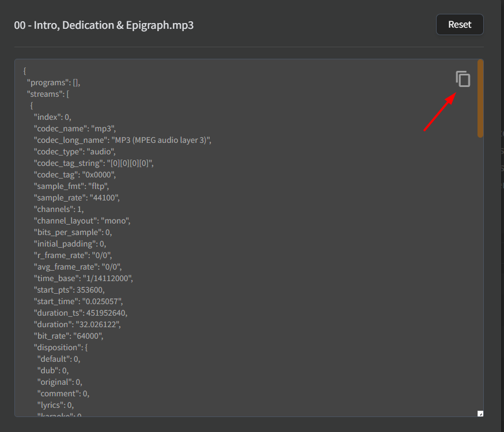Image resolution: width=504 pixels, height=432 pixels.
Task: Click the "duration": "32.026122" line
Action: pyautogui.click(x=77, y=324)
